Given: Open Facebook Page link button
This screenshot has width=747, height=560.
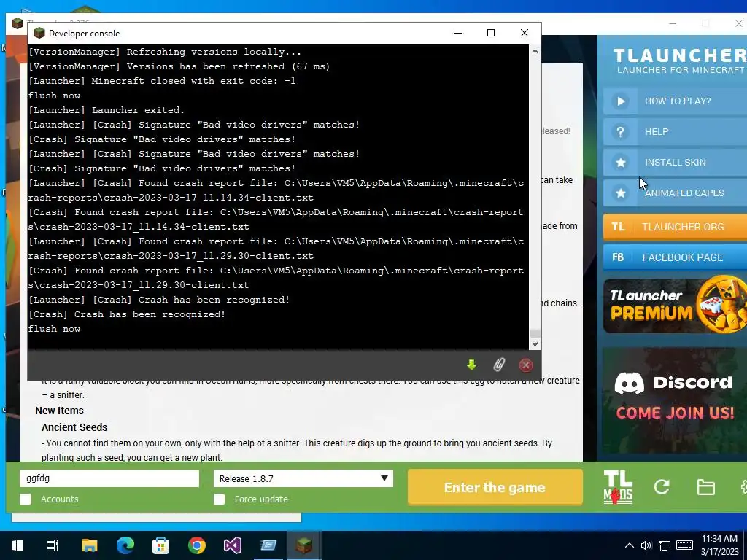Looking at the screenshot, I should pos(675,257).
